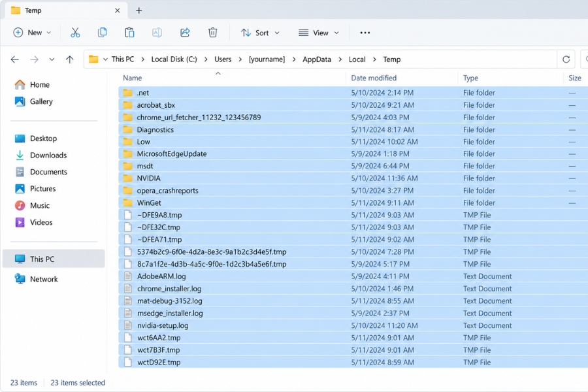The width and height of the screenshot is (588, 392).
Task: Navigate to [yourname] breadcrumb
Action: [x=267, y=59]
